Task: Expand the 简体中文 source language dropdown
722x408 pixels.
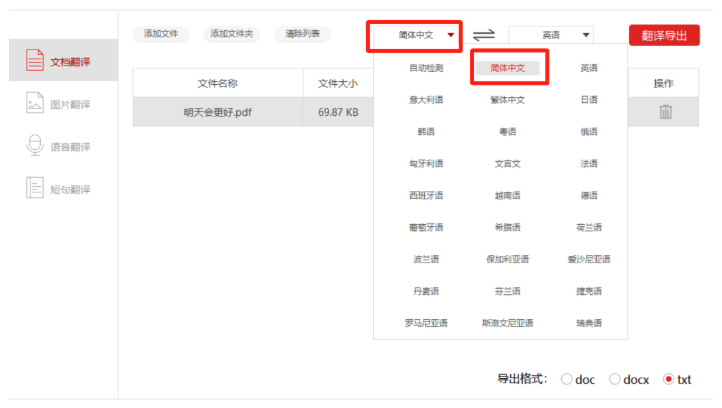Action: (x=415, y=36)
